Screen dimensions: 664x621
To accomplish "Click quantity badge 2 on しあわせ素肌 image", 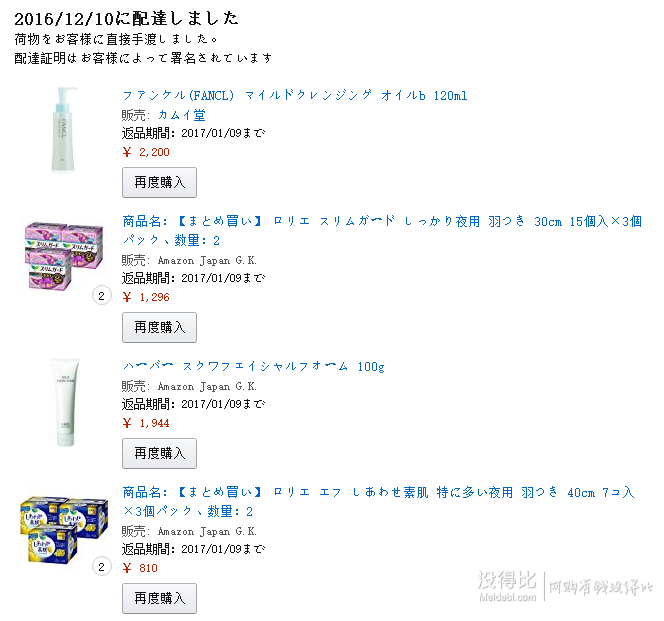I will pyautogui.click(x=101, y=567).
